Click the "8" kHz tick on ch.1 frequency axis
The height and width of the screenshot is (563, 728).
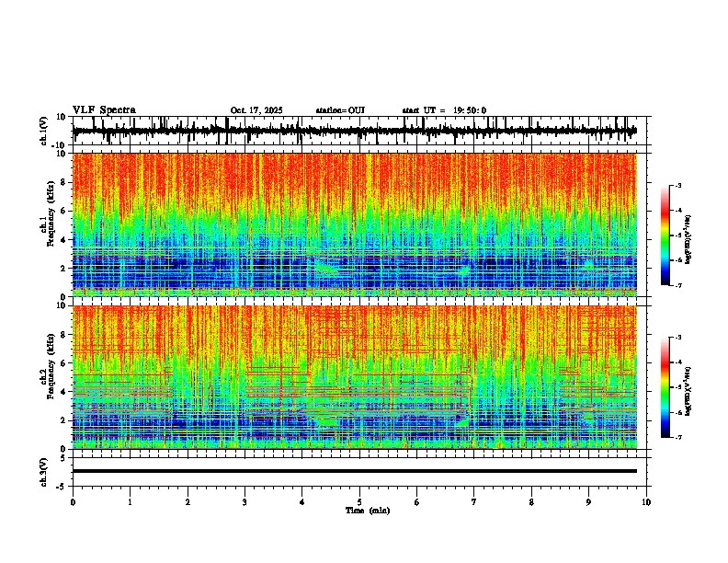point(64,182)
